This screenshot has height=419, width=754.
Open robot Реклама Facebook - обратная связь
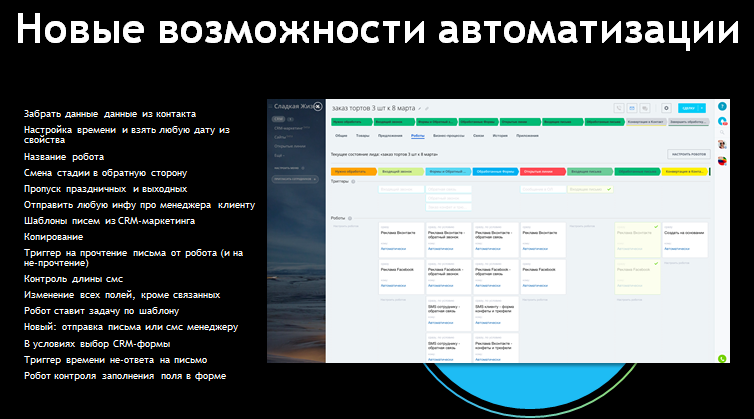point(496,277)
